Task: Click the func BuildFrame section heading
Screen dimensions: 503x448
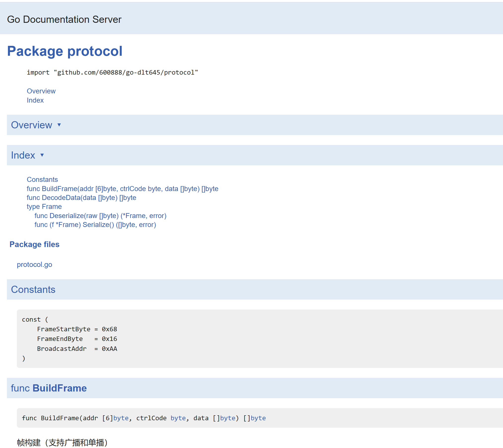Action: [49, 388]
